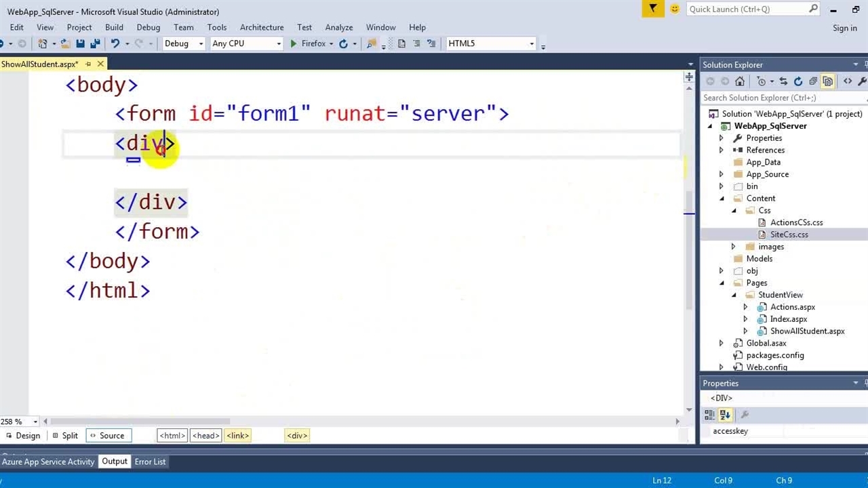868x488 pixels.
Task: Click the Save All toolbar icon
Action: (95, 43)
